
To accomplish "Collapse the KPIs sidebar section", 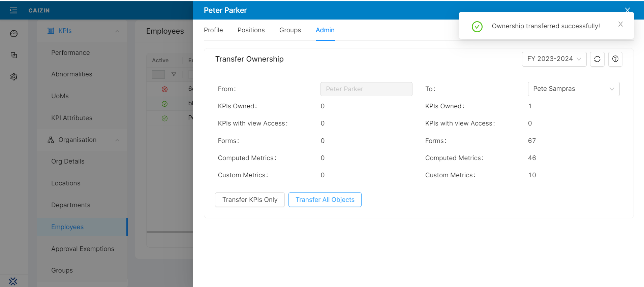I will point(117,31).
